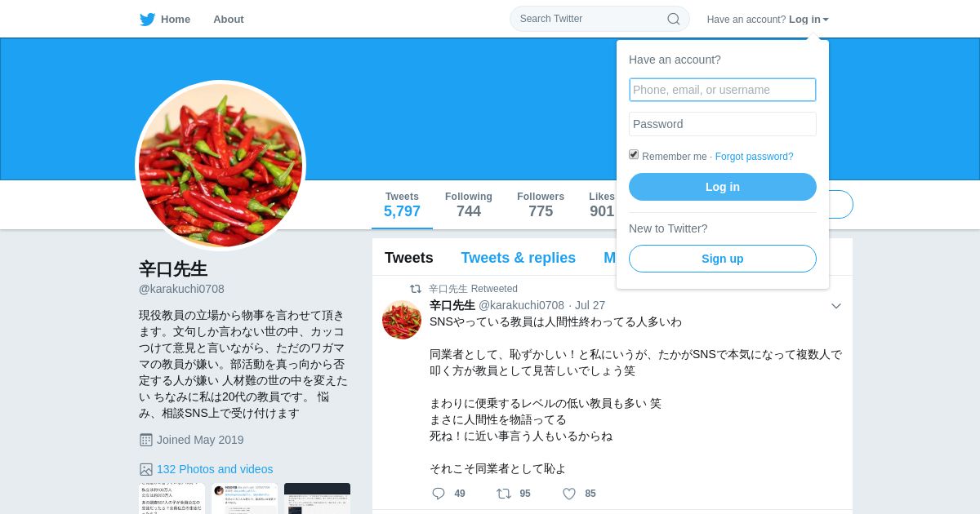Viewport: 980px width, 514px height.
Task: Like the tweet using the heart icon
Action: (569, 494)
